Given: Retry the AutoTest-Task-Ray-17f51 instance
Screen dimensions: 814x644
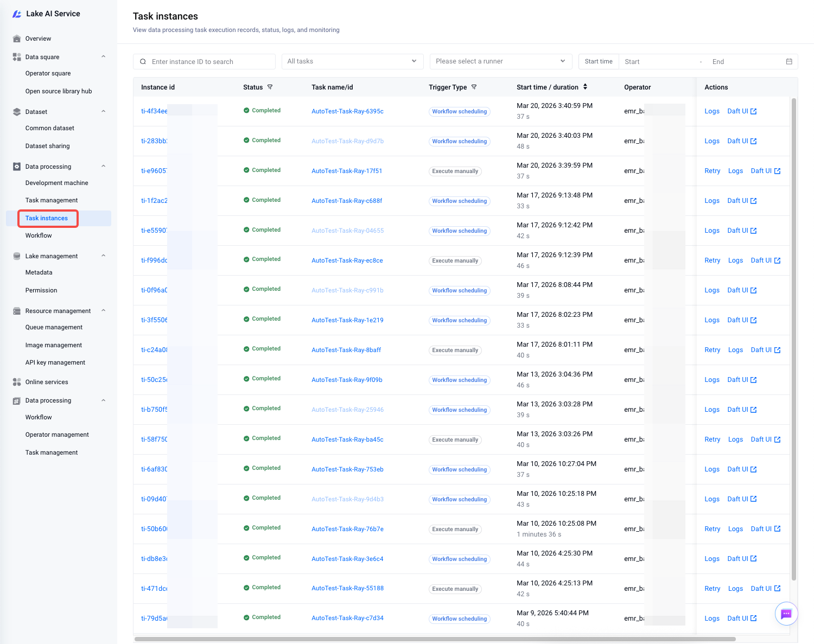Looking at the screenshot, I should [x=712, y=171].
